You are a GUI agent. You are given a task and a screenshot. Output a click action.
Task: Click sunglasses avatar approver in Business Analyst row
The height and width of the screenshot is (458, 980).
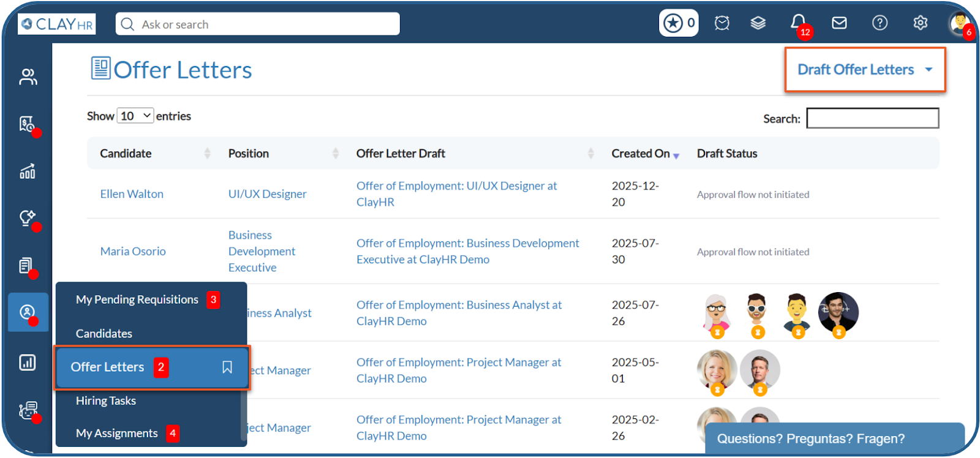tap(757, 314)
